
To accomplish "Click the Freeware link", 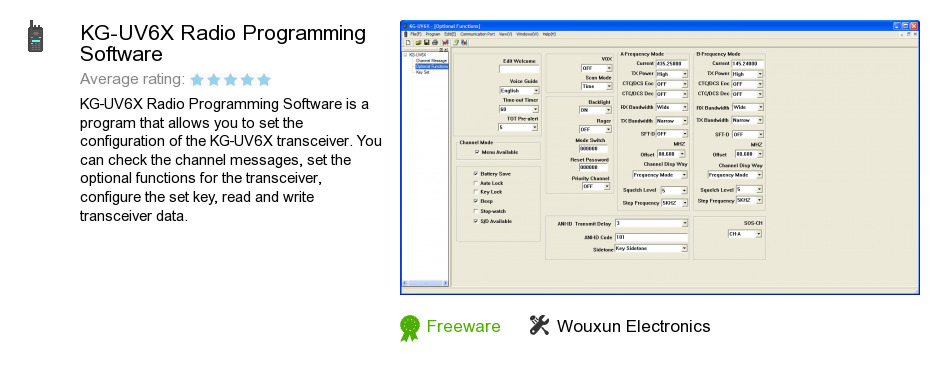I will [x=463, y=326].
